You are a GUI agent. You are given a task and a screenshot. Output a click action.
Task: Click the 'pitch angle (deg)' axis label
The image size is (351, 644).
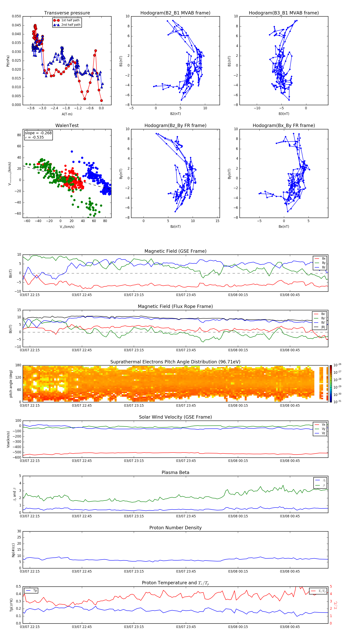point(11,384)
